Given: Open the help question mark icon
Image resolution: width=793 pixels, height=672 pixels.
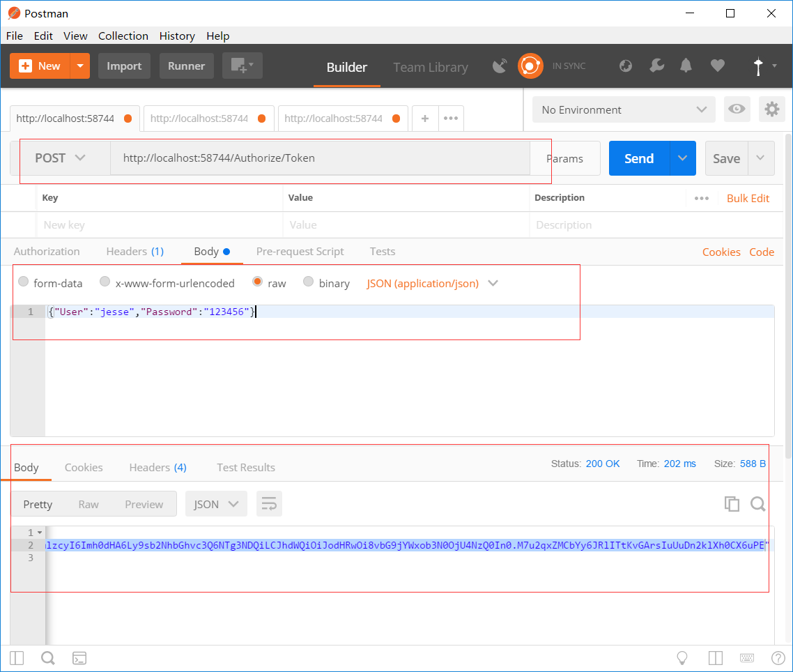Looking at the screenshot, I should (778, 658).
